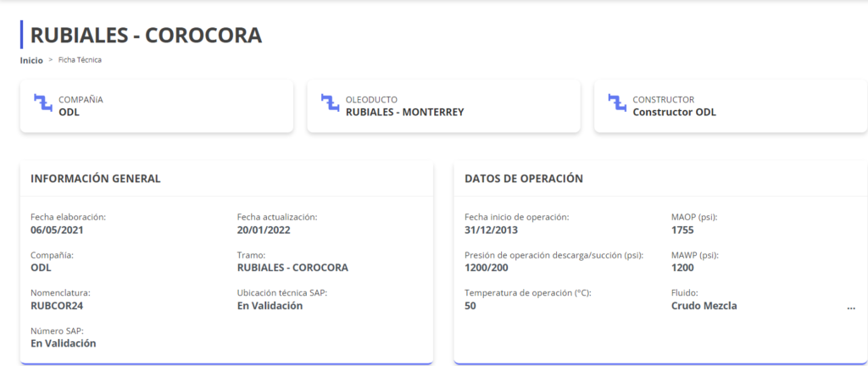Click the DATOS DE OPERACIÓN panel header
Screen dimensions: 868x366
[x=524, y=179]
